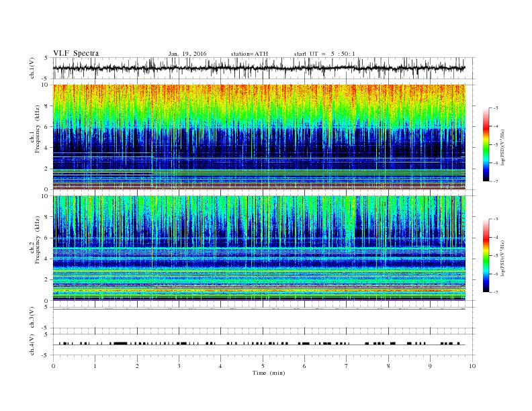
Task: Click the 'ch.1(V)' waveform axis label
Action: pyautogui.click(x=32, y=68)
